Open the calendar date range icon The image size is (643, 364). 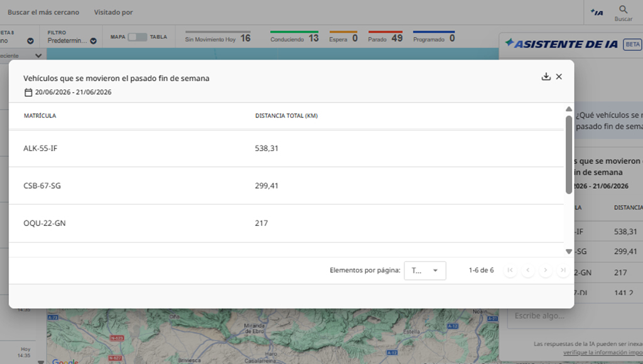coord(28,92)
